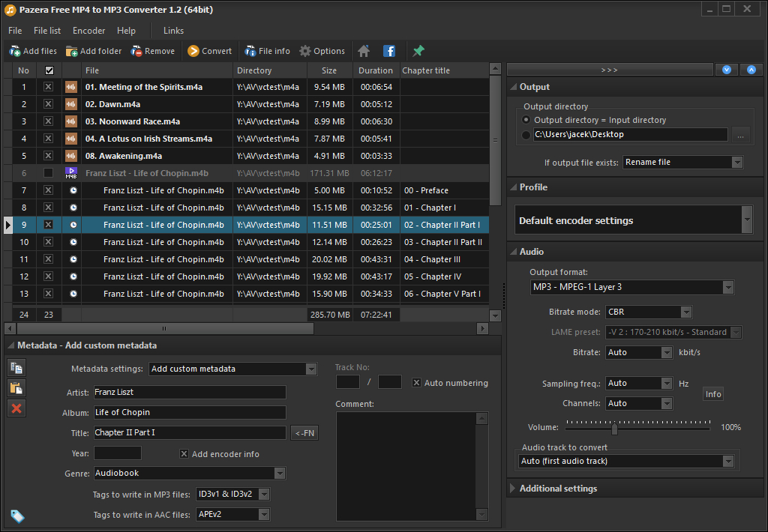Open the Default encoder settings profile dropdown
This screenshot has height=532, width=768.
point(633,220)
